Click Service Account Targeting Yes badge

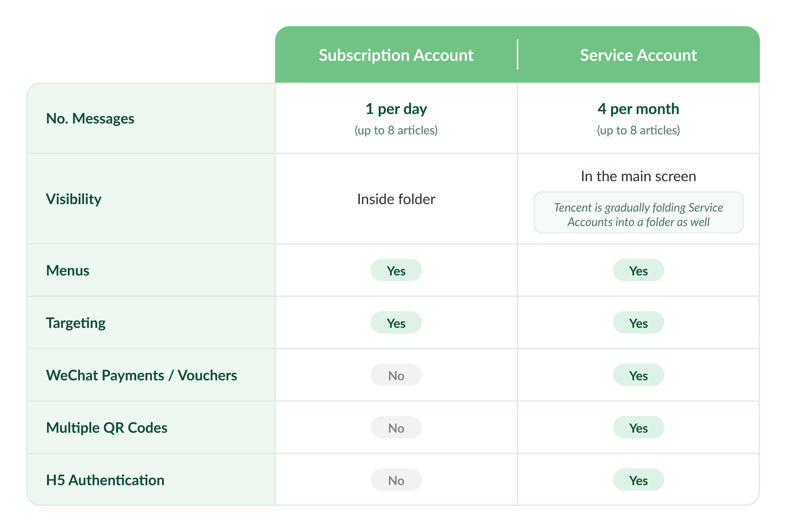[x=638, y=323]
